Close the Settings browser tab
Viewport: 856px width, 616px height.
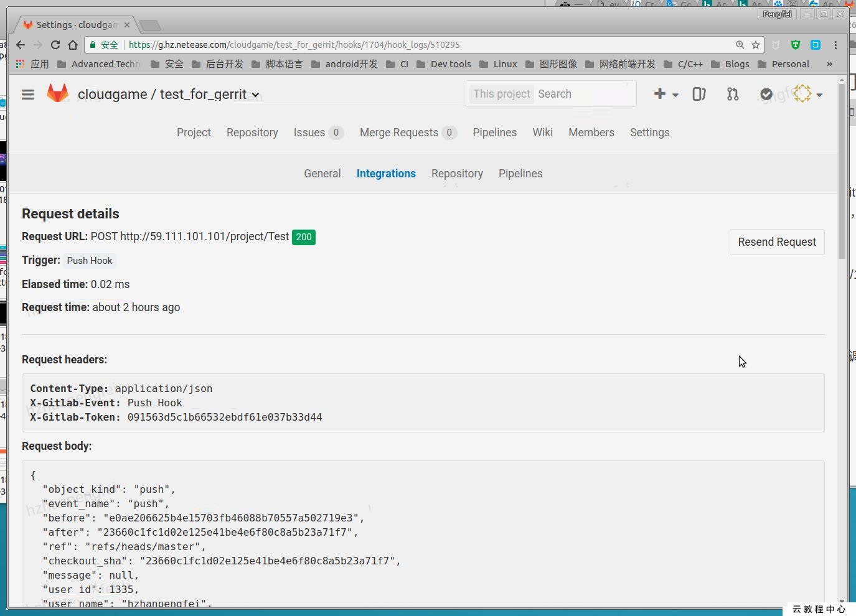(127, 25)
